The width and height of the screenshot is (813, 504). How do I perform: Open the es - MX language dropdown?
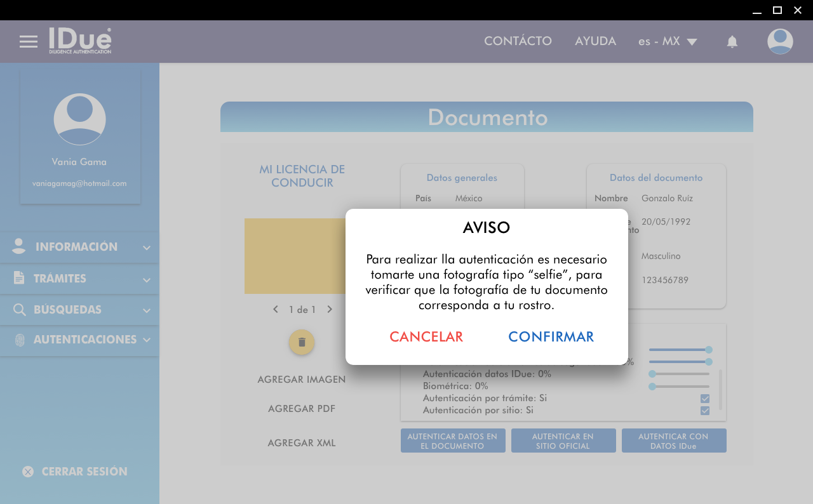click(668, 42)
